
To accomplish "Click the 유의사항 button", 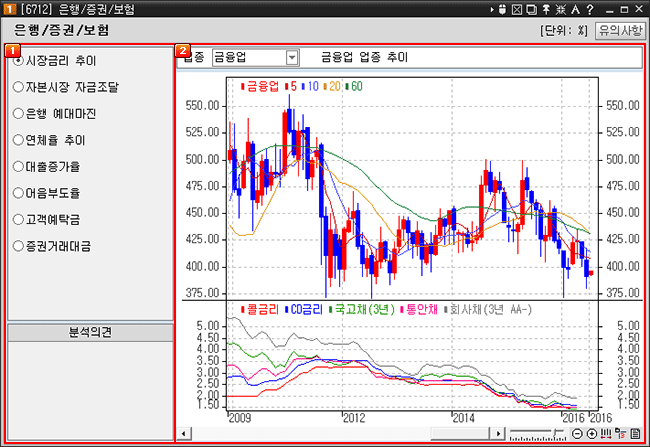I will coord(620,31).
